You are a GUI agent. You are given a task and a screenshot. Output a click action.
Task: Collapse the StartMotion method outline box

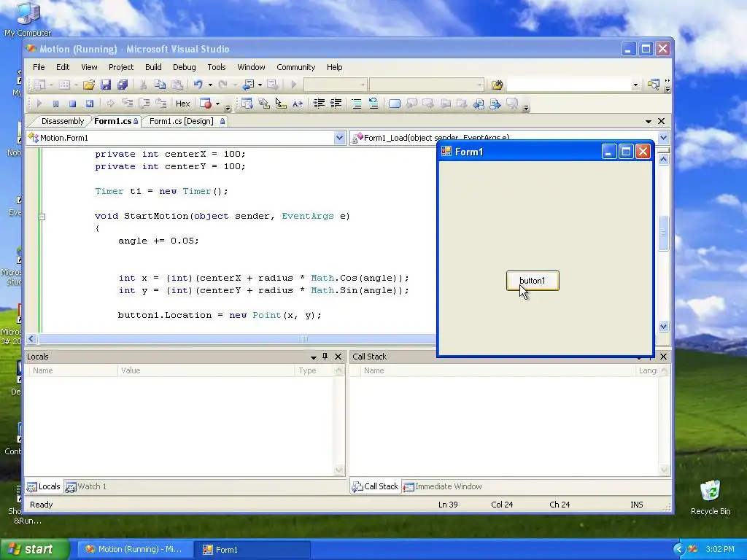[x=42, y=217]
